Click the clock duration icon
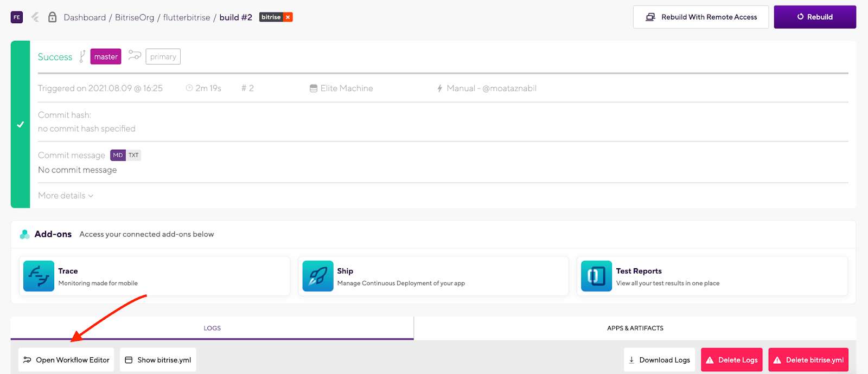 click(x=189, y=88)
